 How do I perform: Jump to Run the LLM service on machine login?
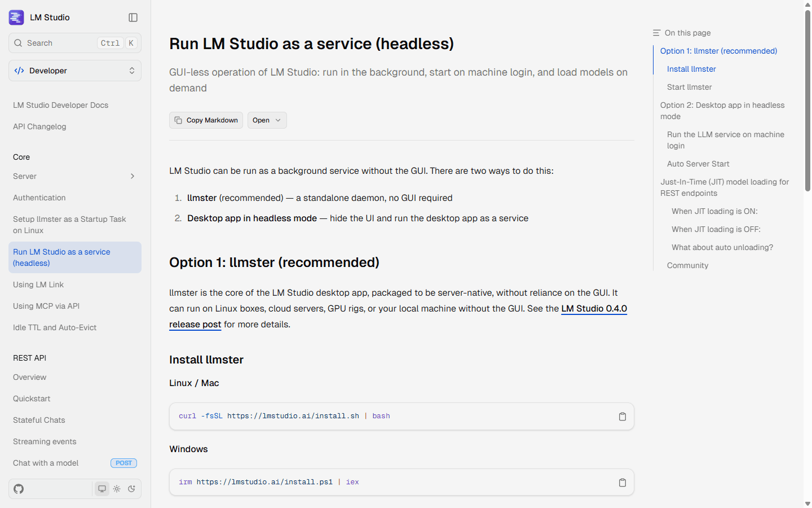pos(726,140)
